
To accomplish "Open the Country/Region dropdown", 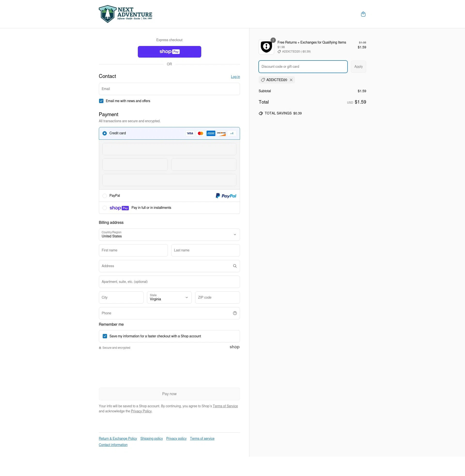I will point(169,234).
